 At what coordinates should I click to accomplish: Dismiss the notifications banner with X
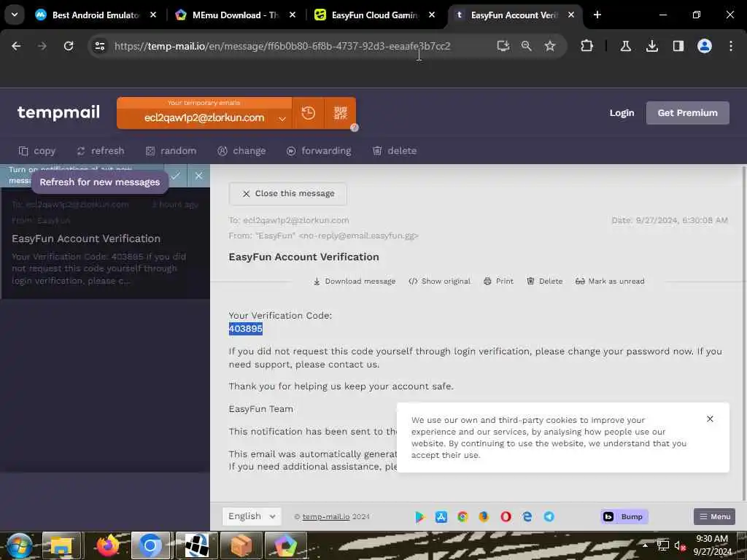point(198,176)
